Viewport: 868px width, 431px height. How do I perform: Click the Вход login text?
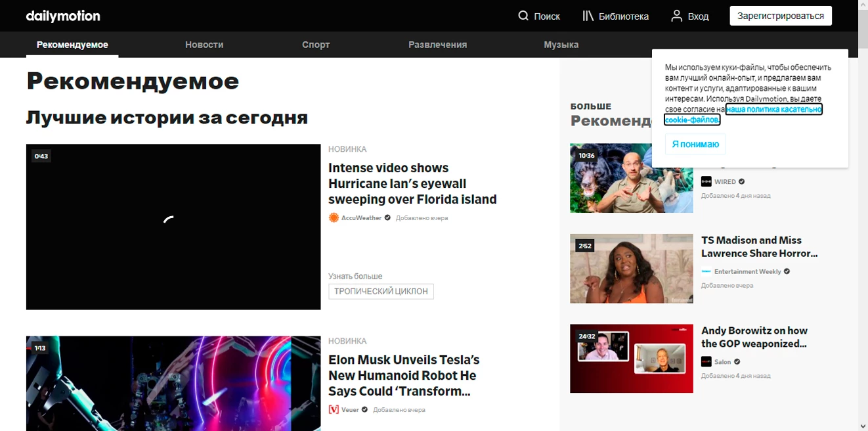pos(699,16)
